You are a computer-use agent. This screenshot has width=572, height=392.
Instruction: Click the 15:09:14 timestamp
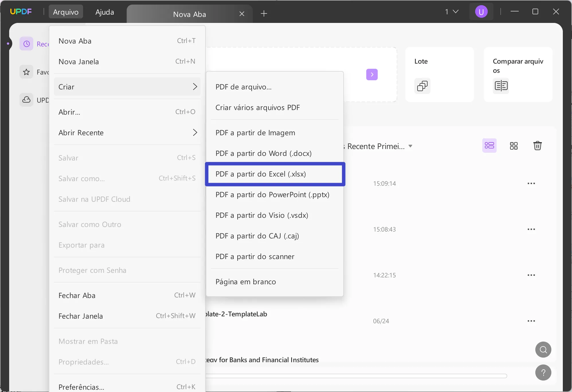[x=384, y=183]
